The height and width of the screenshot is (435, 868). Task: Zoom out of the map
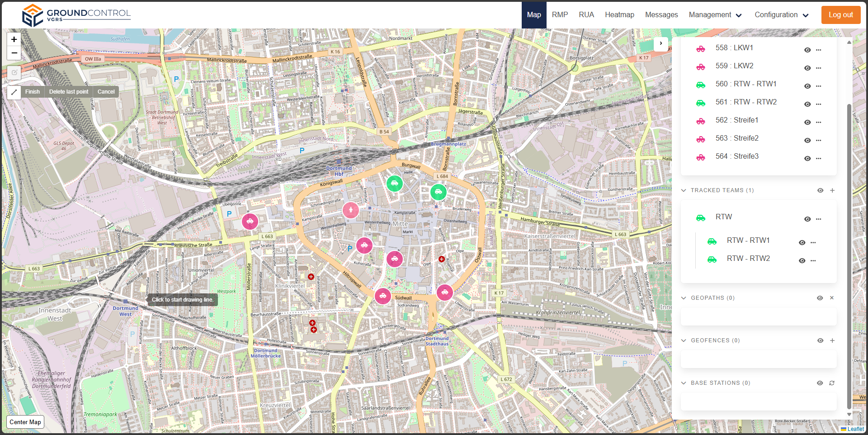(x=14, y=53)
